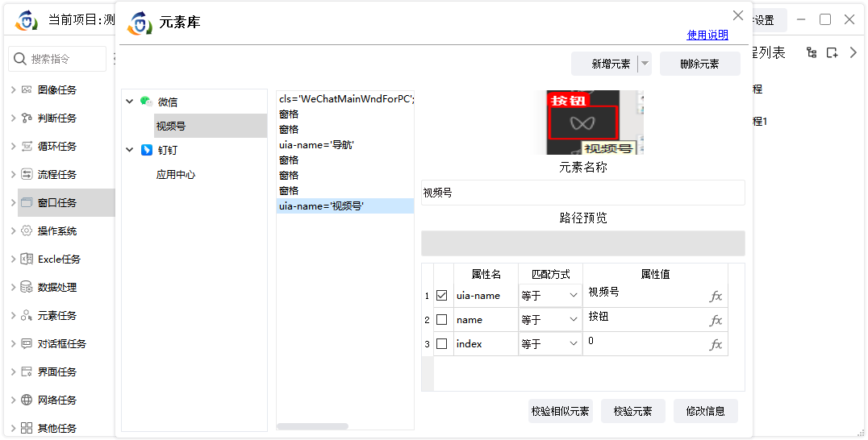Open the 新增元素 dropdown arrow
Image resolution: width=868 pixels, height=440 pixels.
click(645, 64)
